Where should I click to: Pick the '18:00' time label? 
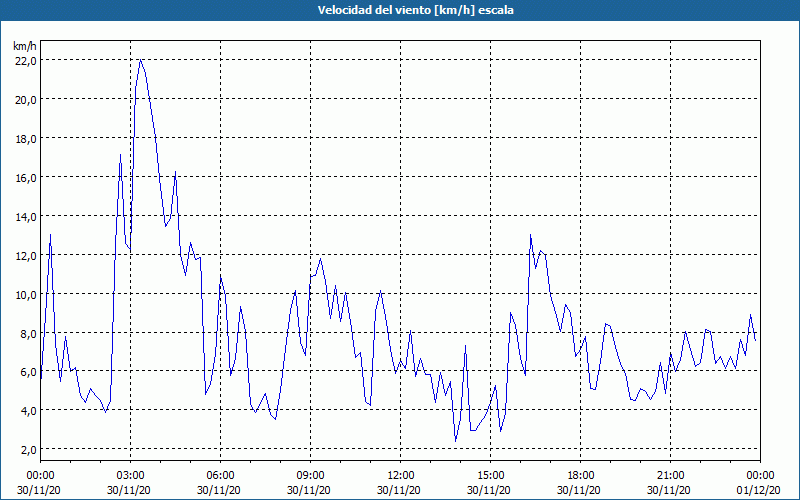coord(581,476)
